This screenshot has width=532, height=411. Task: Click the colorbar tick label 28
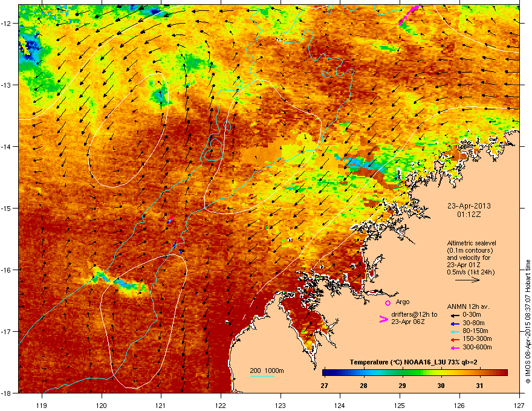coord(364,386)
